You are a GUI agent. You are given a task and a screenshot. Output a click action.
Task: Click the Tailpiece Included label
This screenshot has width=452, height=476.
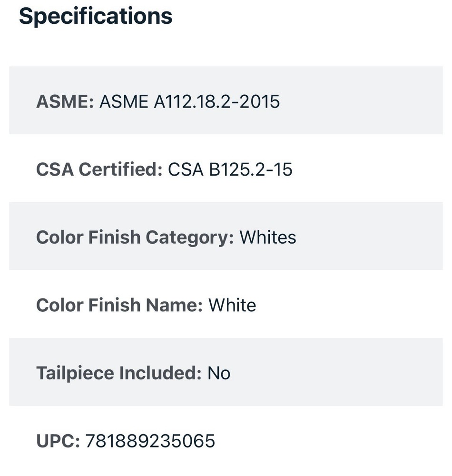pyautogui.click(x=118, y=373)
